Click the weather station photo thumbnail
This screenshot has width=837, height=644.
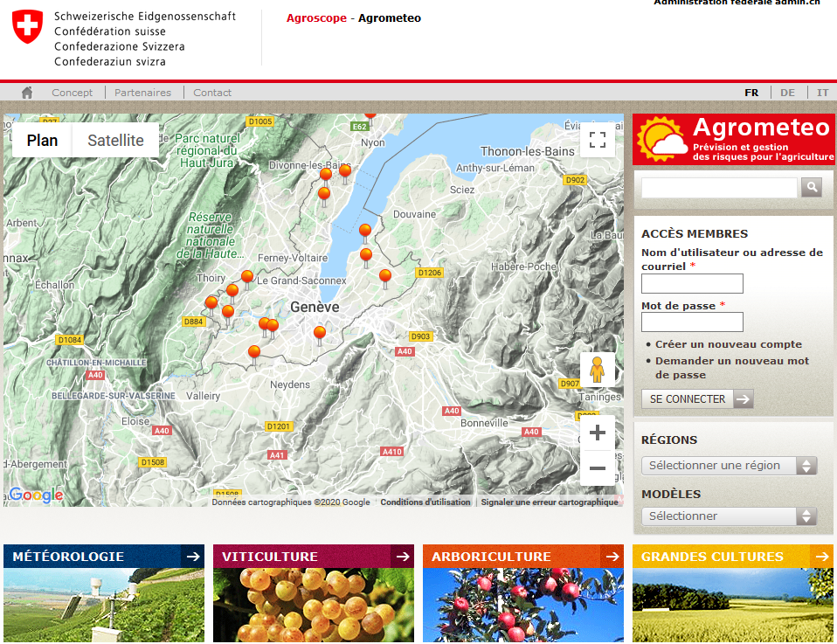click(x=104, y=605)
